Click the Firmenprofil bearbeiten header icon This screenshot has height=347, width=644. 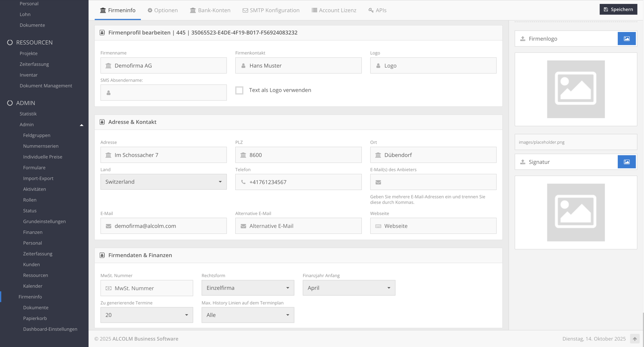(102, 33)
